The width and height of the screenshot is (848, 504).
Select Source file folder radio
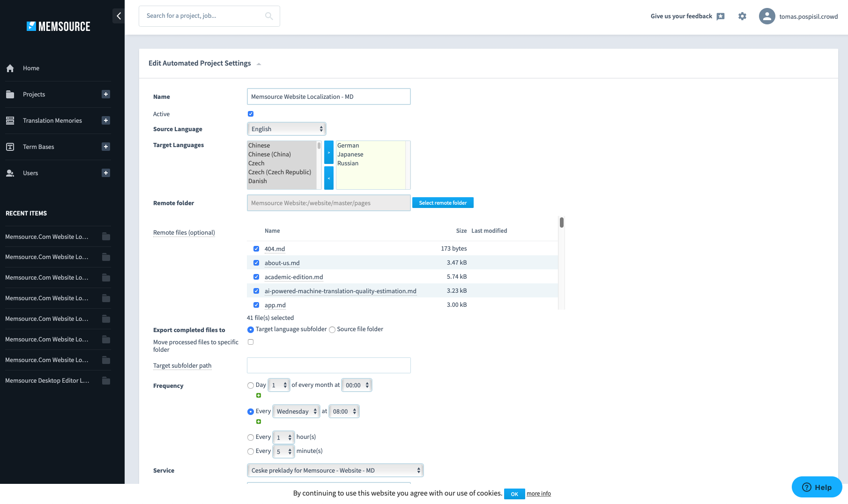[x=332, y=330]
